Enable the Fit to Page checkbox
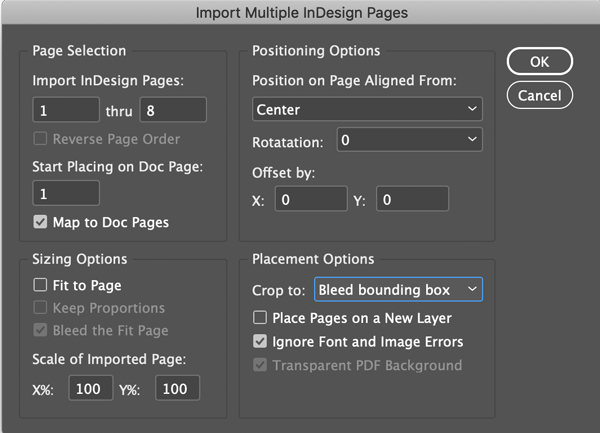Screen dimensions: 600x433 tap(41, 286)
